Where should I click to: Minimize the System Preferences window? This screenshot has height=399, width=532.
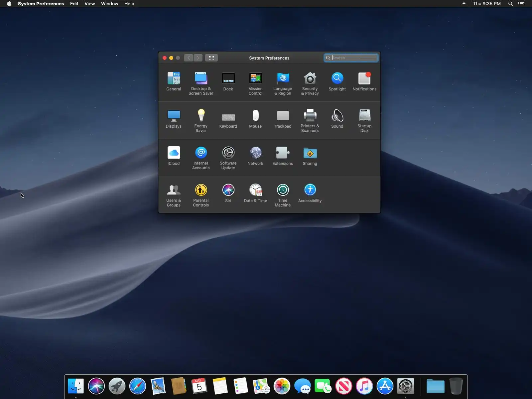(x=171, y=58)
